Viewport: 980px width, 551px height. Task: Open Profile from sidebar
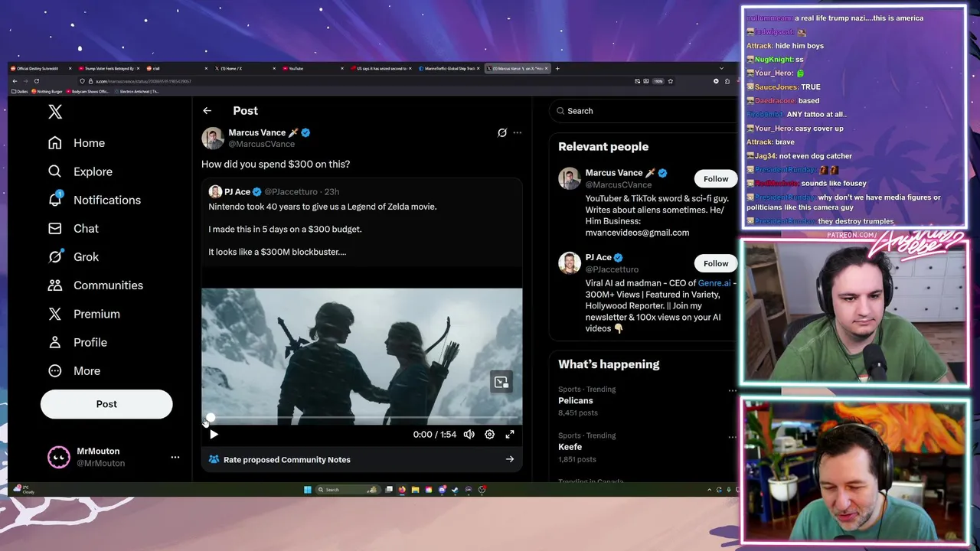point(77,342)
